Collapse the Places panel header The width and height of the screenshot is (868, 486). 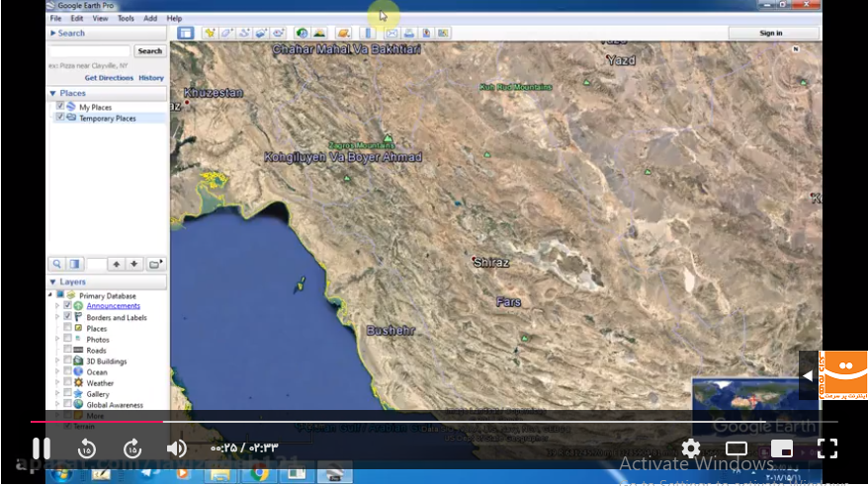(52, 93)
